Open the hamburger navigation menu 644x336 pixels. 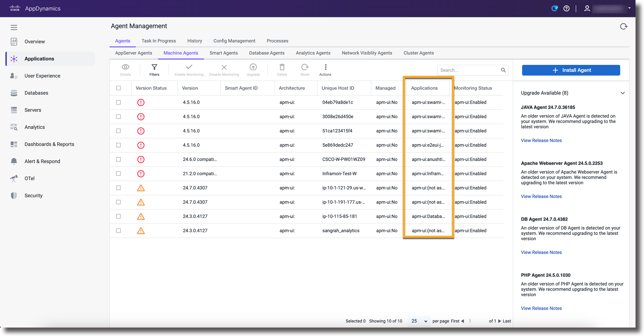click(14, 27)
